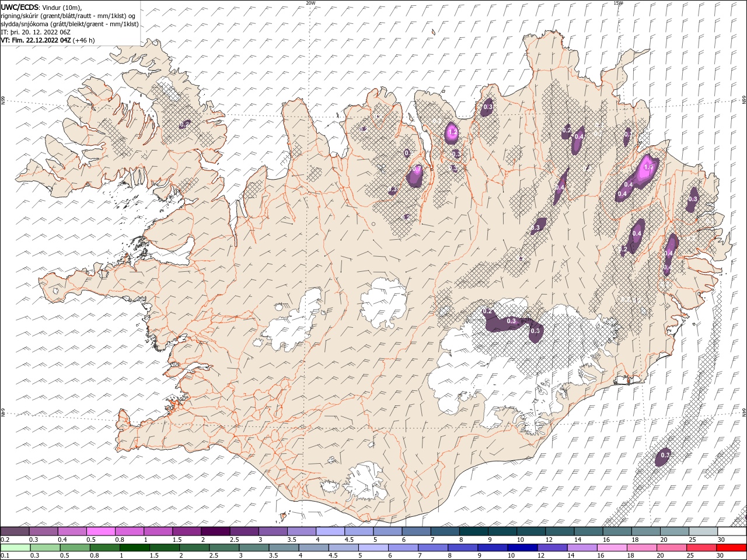The image size is (747, 560).
Task: Click the violet 12 swatch in lower legend
Action: click(x=552, y=548)
